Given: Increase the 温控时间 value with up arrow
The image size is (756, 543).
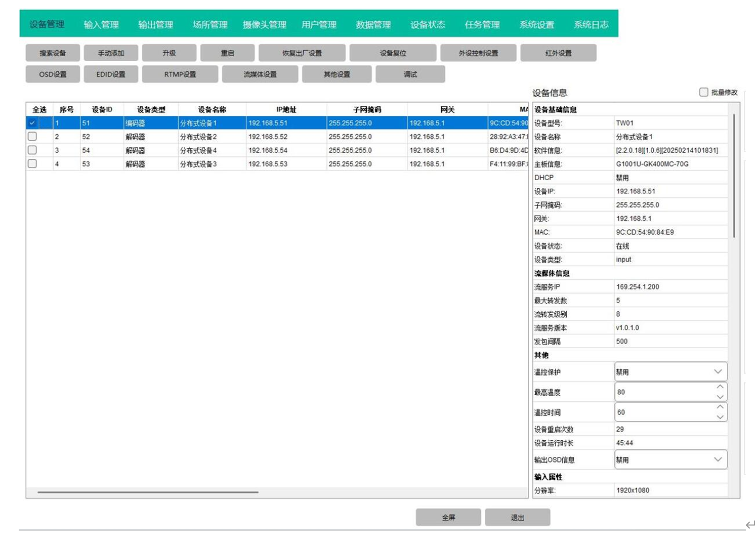Looking at the screenshot, I should [x=720, y=407].
